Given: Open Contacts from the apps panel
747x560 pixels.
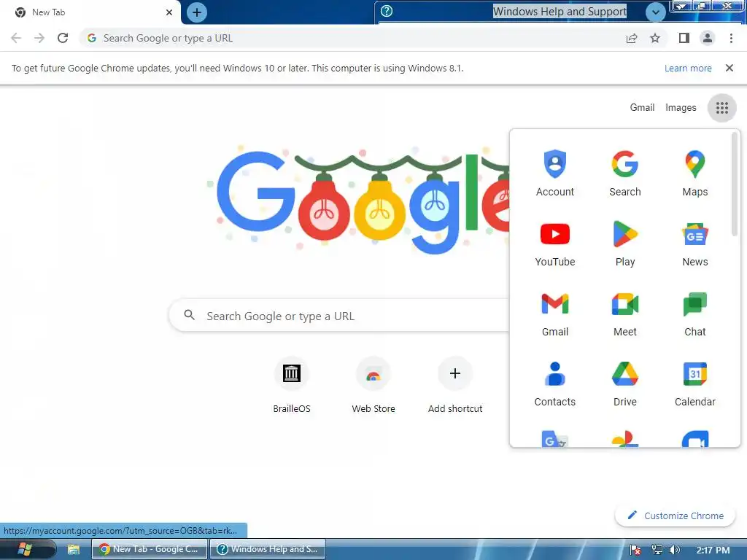Looking at the screenshot, I should [x=554, y=384].
